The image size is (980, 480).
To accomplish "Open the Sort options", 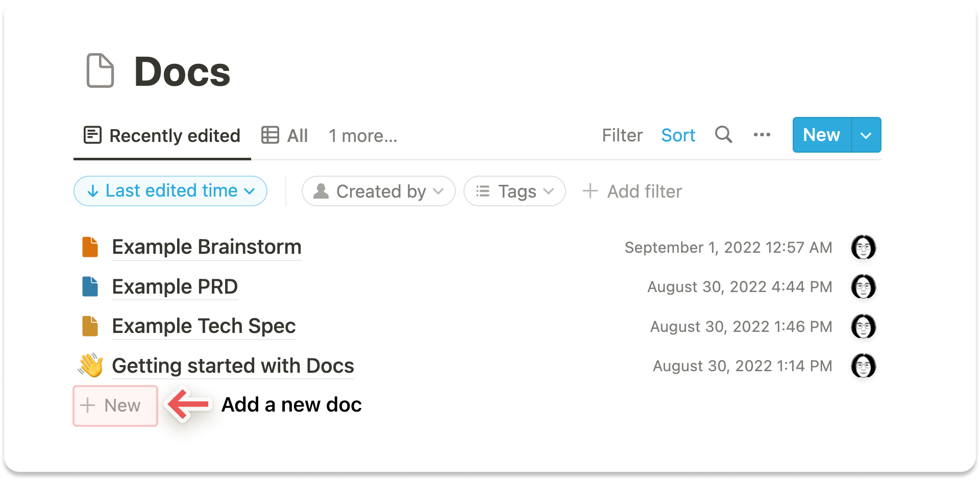I will (x=678, y=135).
